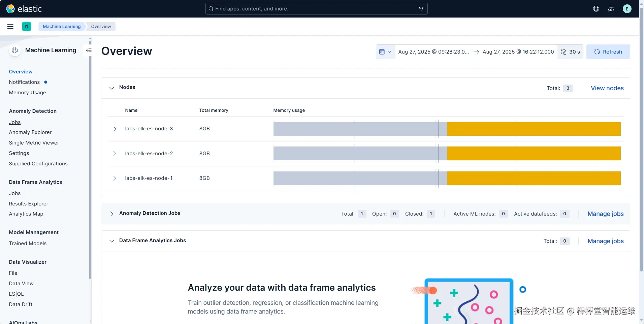Expand the Anomaly Detection Jobs panel
Image resolution: width=644 pixels, height=324 pixels.
(111, 214)
